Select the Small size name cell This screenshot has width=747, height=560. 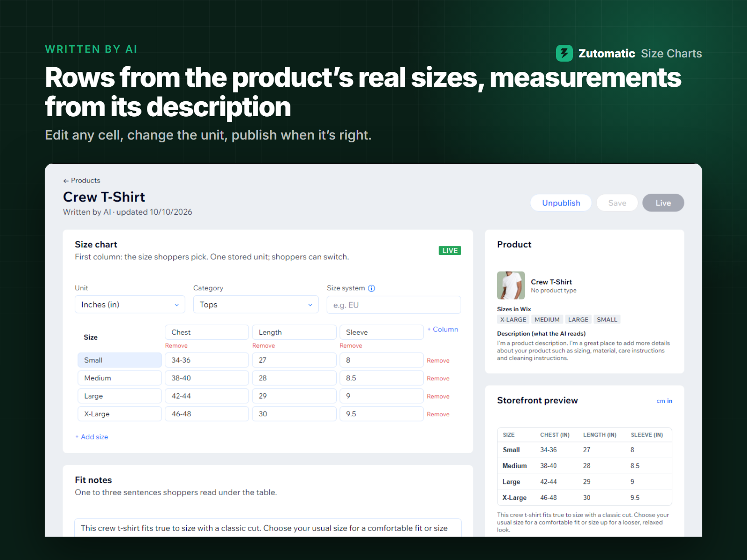(x=120, y=360)
